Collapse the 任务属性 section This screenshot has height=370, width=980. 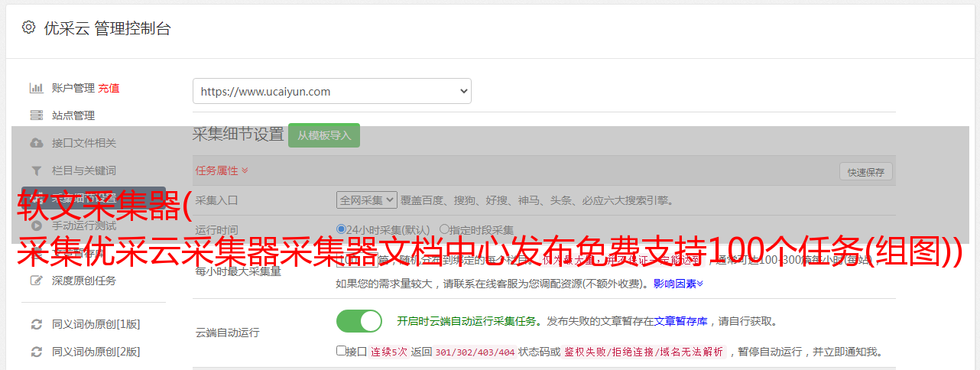[222, 170]
